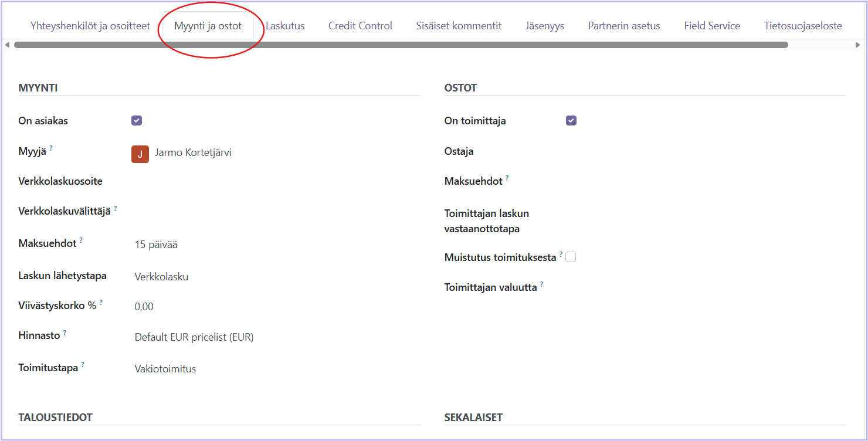868x441 pixels.
Task: Enable Muistutus toimituksesta checkbox
Action: click(x=571, y=257)
